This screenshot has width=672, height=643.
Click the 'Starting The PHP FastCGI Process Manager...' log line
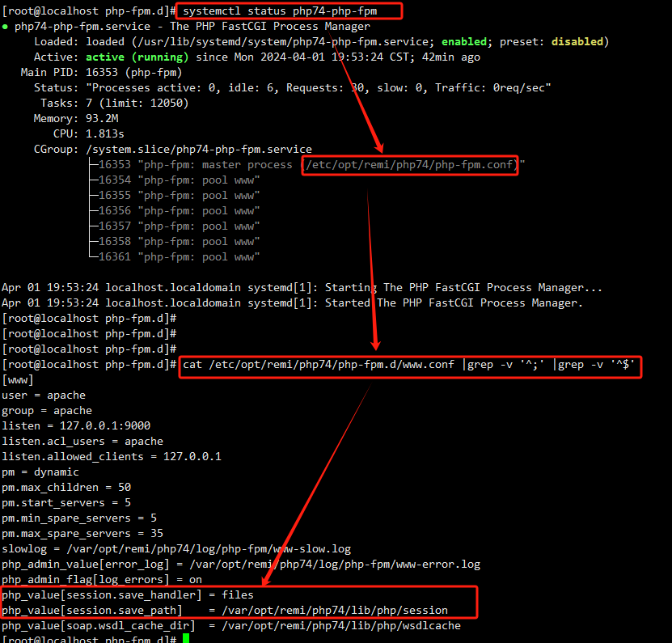[302, 288]
